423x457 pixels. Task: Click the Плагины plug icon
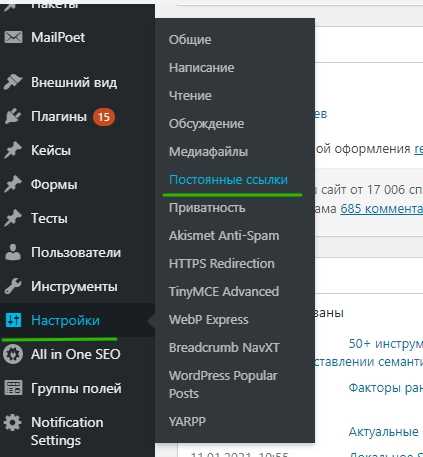click(13, 116)
